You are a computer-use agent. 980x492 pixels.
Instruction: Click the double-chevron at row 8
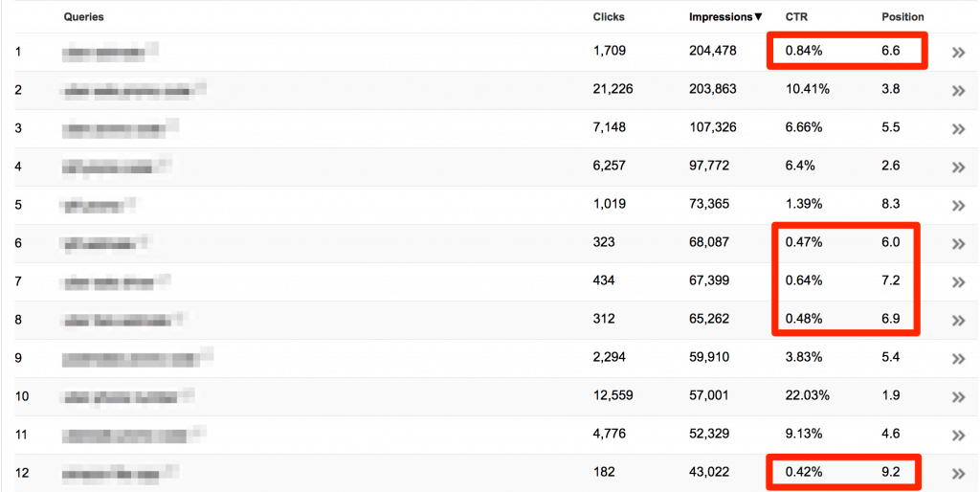pyautogui.click(x=958, y=321)
